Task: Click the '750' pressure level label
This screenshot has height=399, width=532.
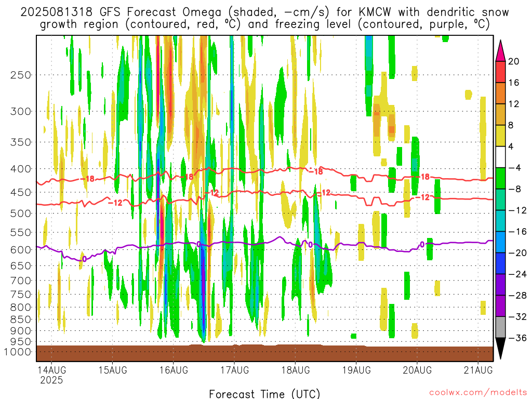Action: (21, 295)
